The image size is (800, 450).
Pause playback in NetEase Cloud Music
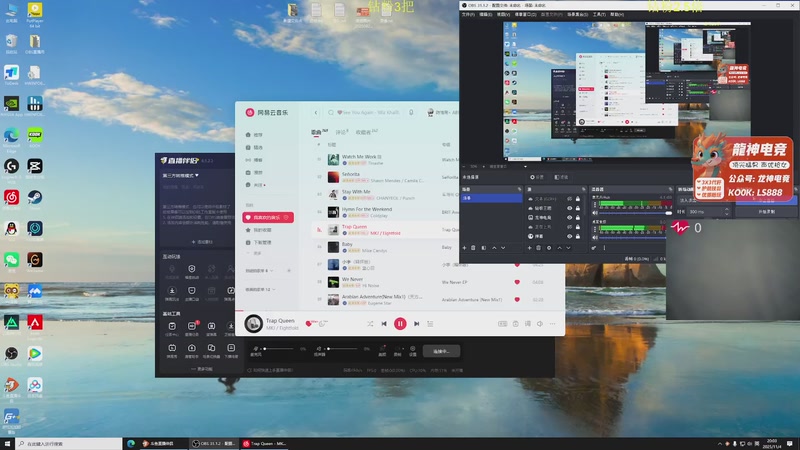[400, 323]
